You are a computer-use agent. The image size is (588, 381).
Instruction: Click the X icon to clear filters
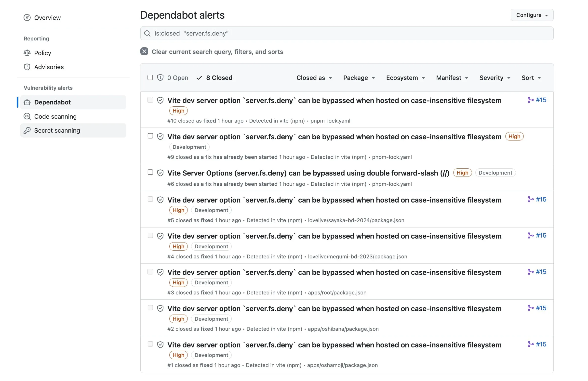tap(144, 51)
